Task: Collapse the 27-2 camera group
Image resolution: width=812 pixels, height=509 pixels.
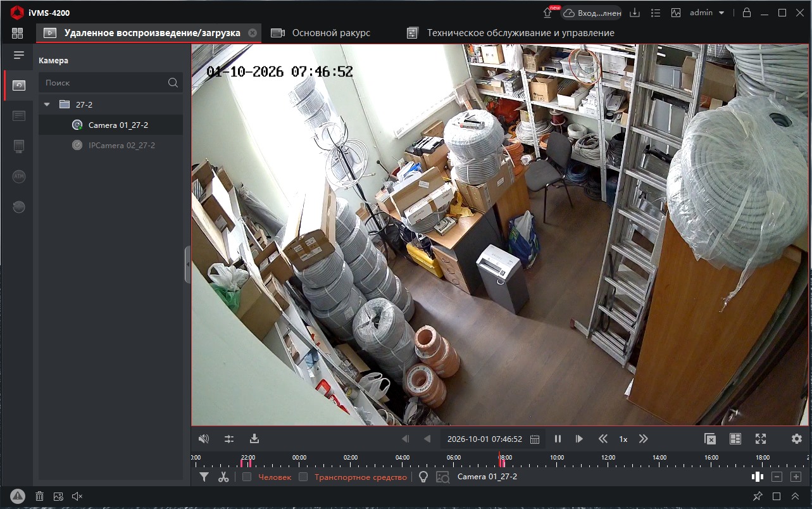Action: click(47, 104)
